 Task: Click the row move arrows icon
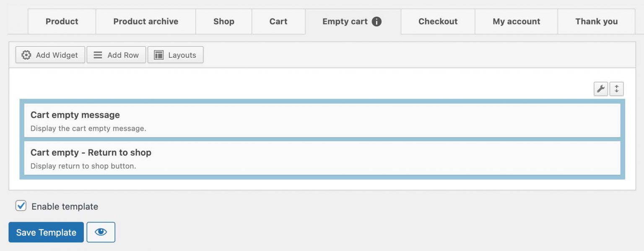[x=616, y=89]
